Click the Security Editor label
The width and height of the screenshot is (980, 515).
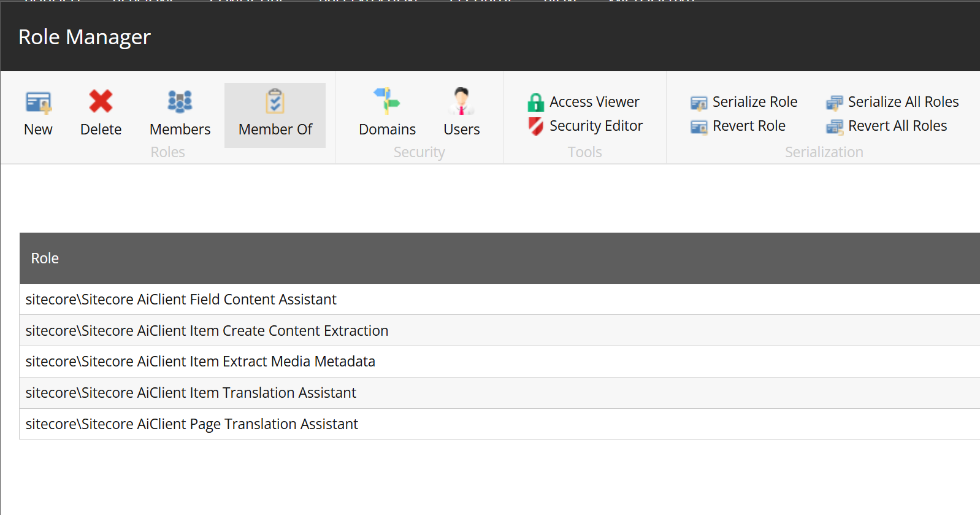click(595, 126)
